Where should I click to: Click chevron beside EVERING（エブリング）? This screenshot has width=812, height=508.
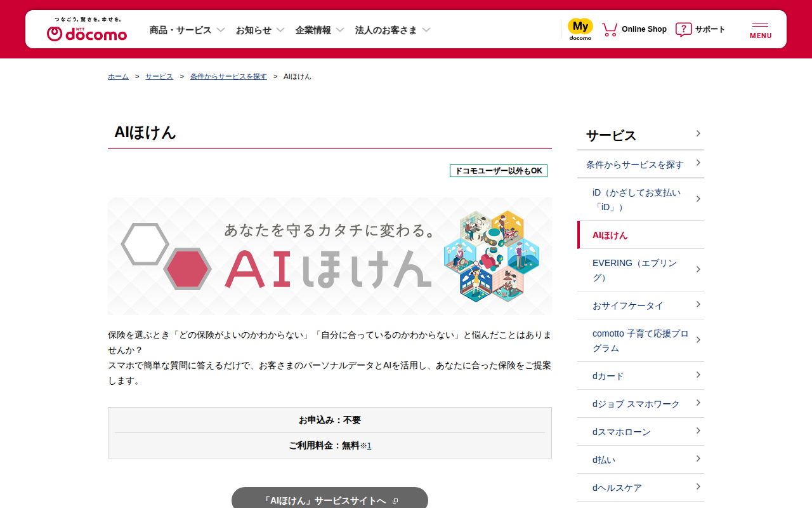(698, 269)
